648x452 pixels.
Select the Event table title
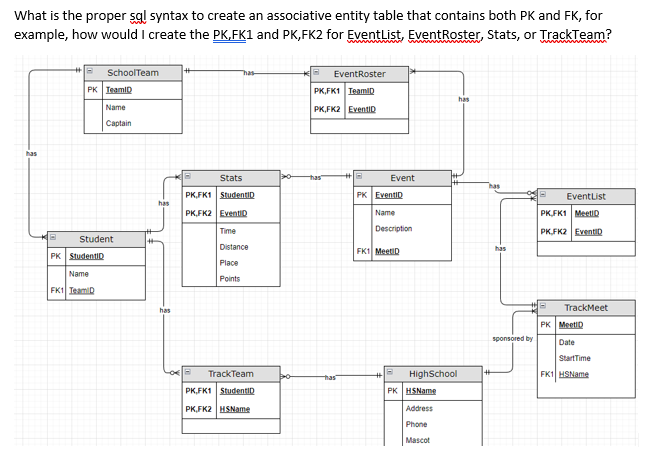point(402,178)
